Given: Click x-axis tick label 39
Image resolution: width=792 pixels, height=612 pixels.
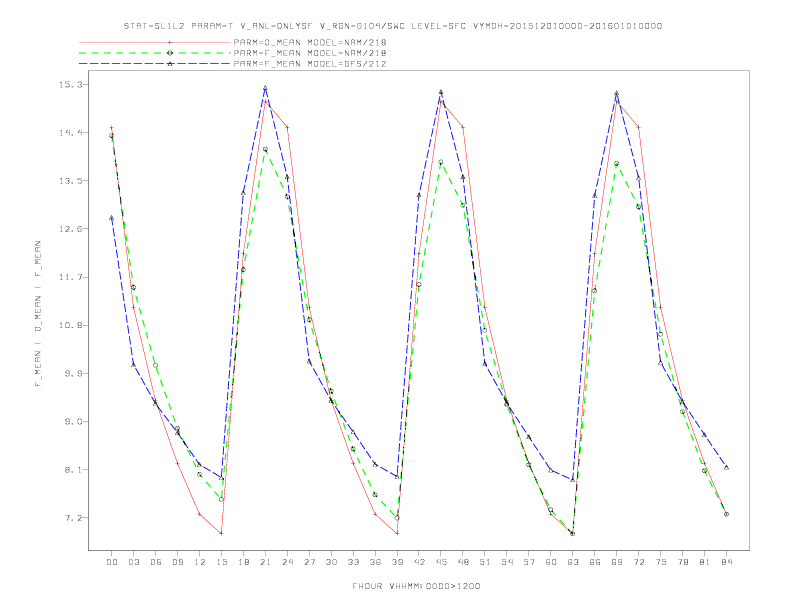Looking at the screenshot, I should tap(397, 562).
